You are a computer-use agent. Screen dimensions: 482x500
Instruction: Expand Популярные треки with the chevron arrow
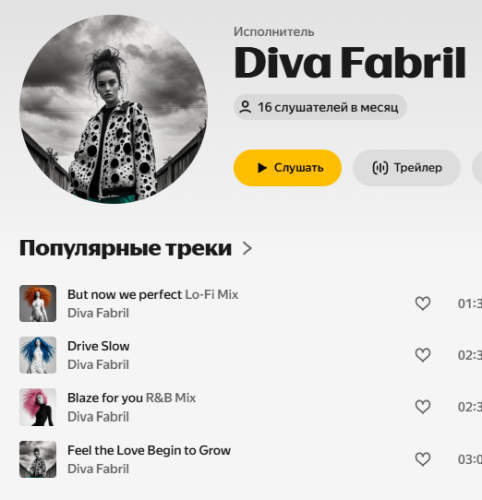point(247,248)
